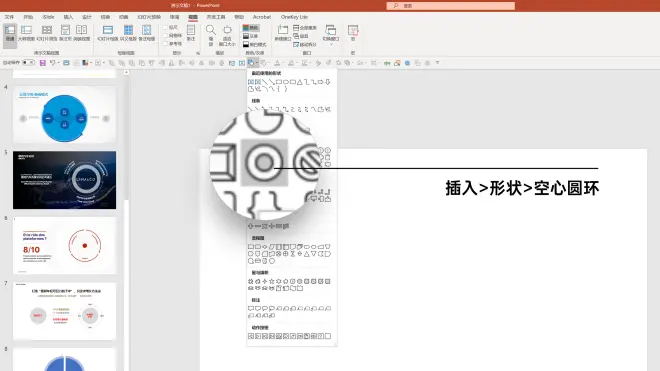Click the New Window icon
The image size is (660, 371).
tap(283, 33)
